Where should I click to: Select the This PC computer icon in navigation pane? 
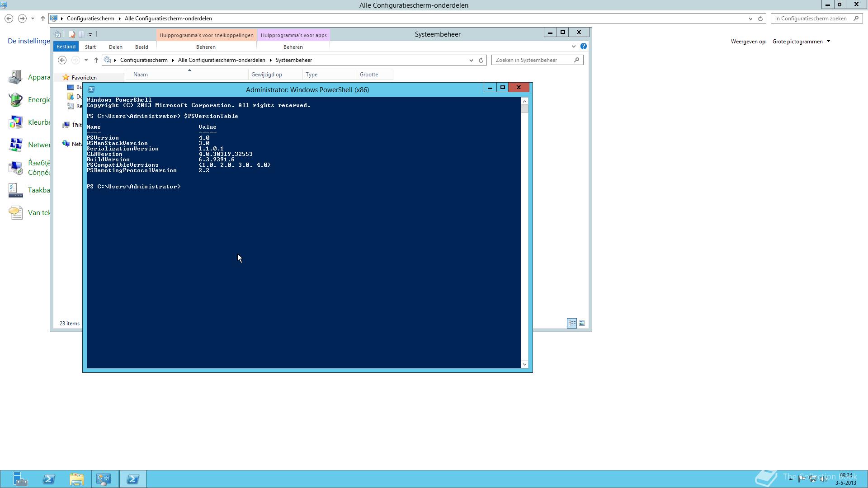point(66,125)
